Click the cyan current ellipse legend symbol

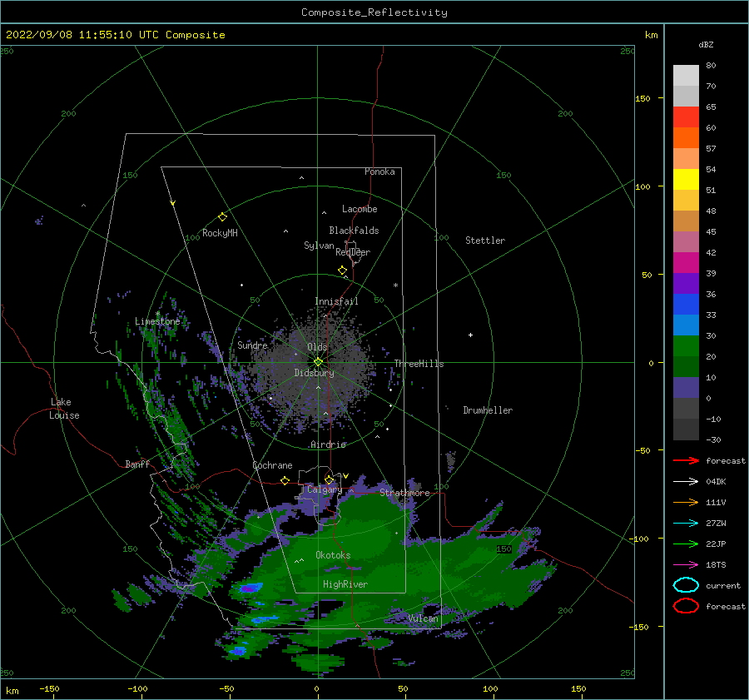[x=686, y=585]
